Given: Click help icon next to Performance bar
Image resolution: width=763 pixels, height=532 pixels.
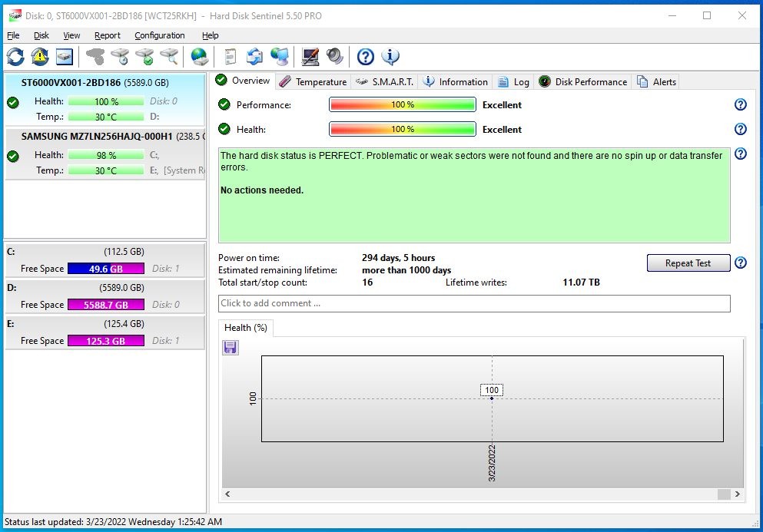Looking at the screenshot, I should click(740, 104).
